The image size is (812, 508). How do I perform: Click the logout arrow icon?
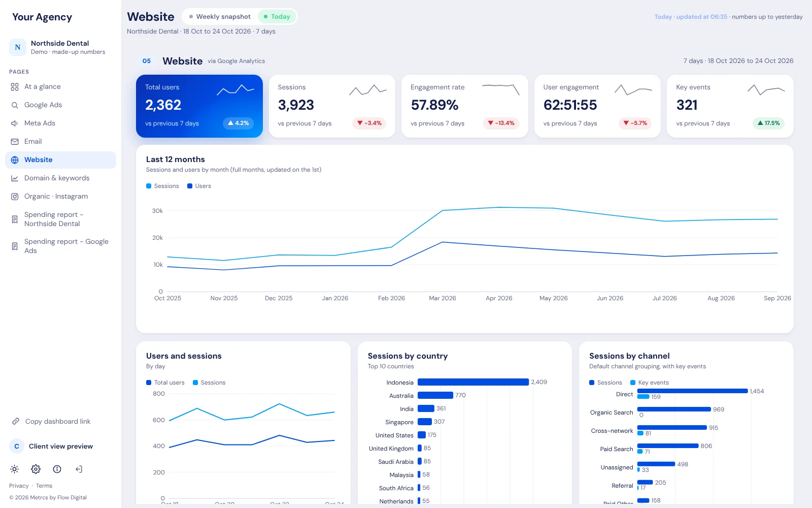coord(79,469)
